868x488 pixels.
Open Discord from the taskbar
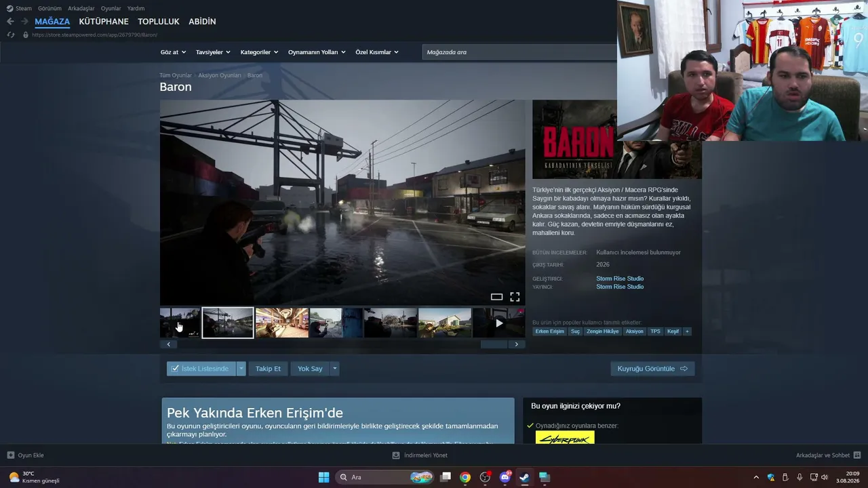pos(505,477)
